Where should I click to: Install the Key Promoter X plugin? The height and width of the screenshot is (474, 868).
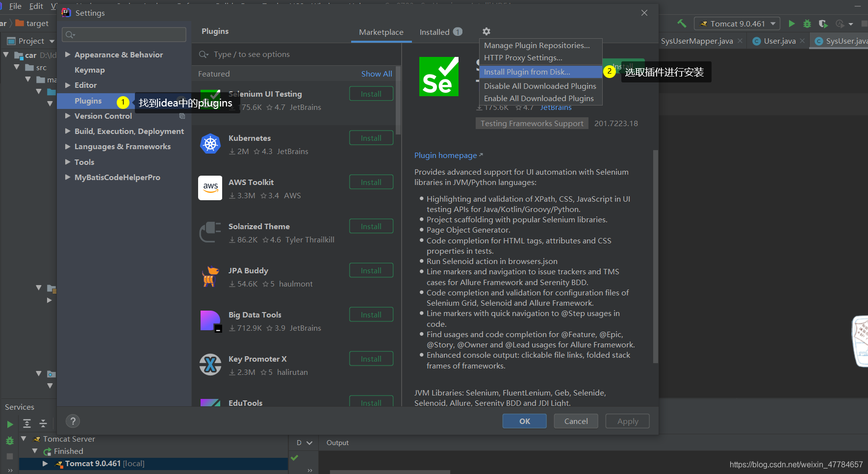click(x=371, y=359)
